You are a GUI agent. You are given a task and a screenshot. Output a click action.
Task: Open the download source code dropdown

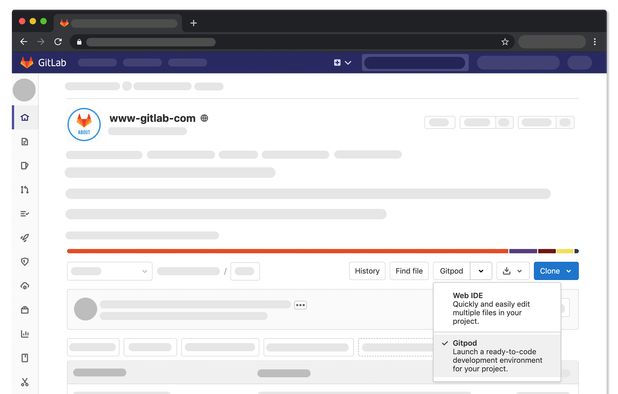[512, 271]
